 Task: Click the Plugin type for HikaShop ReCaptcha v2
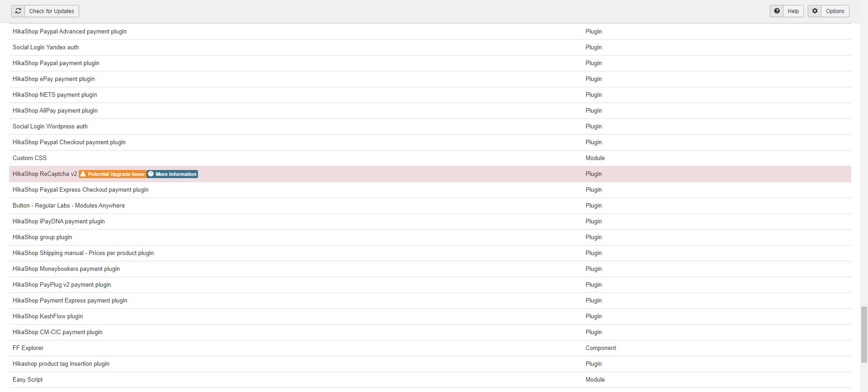point(594,174)
